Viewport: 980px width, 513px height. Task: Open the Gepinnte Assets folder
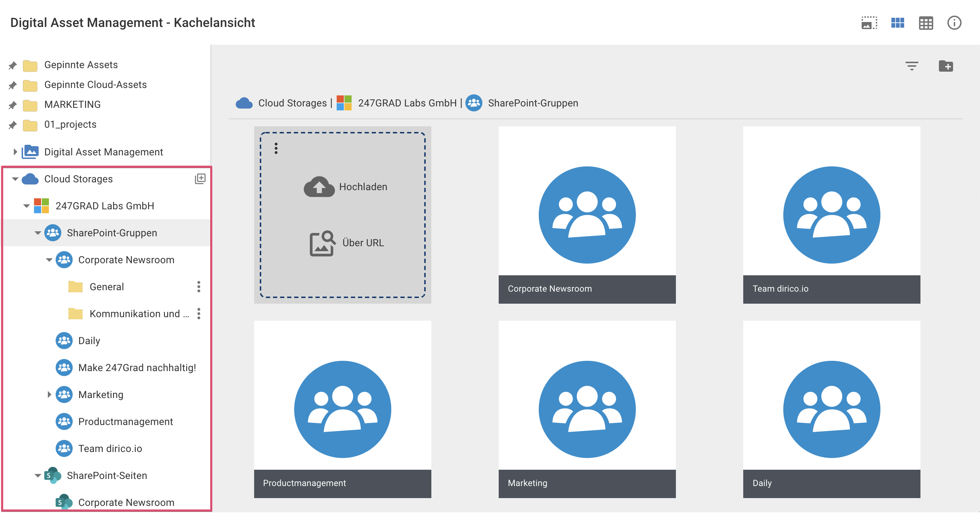click(81, 65)
